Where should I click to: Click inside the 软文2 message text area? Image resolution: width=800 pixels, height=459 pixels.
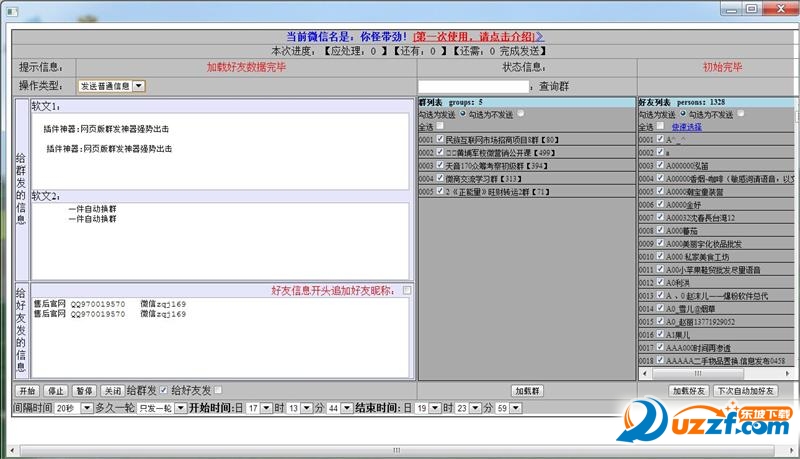[x=220, y=241]
